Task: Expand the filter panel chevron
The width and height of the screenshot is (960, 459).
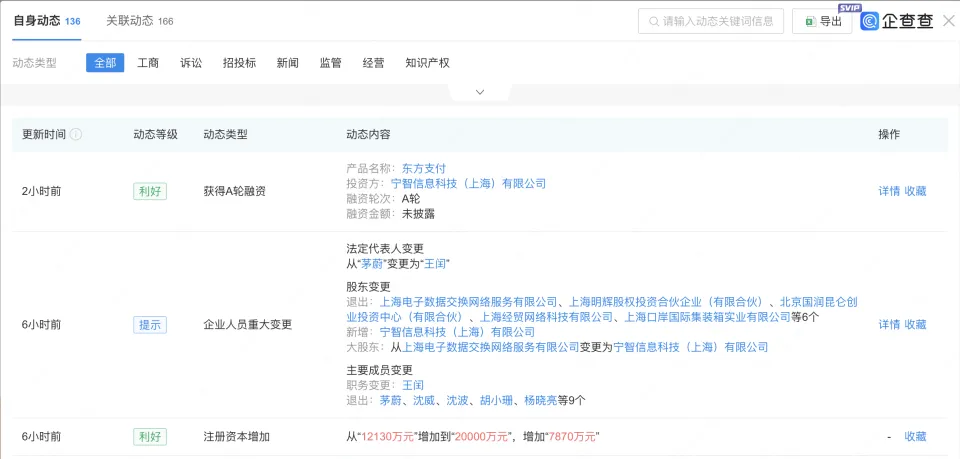Action: click(479, 92)
